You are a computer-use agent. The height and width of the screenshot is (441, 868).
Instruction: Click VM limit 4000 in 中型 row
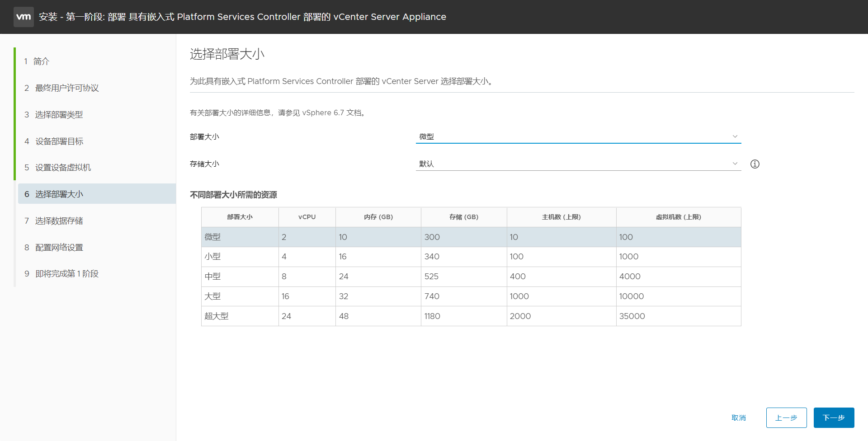click(630, 276)
